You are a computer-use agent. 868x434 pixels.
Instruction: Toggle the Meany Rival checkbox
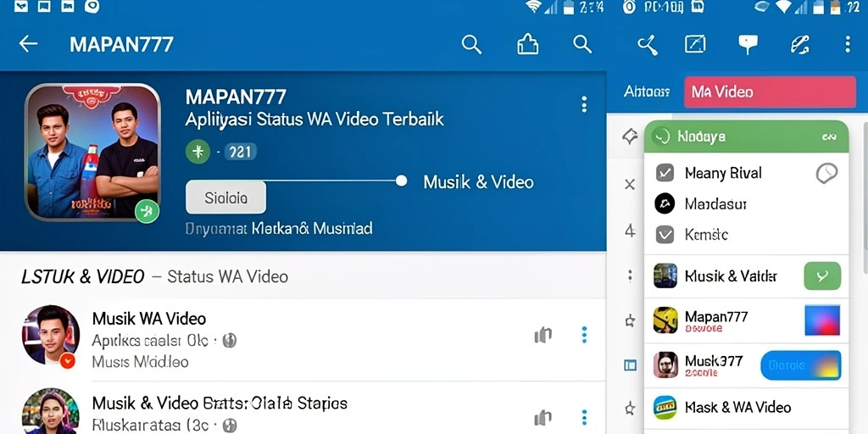tap(665, 173)
